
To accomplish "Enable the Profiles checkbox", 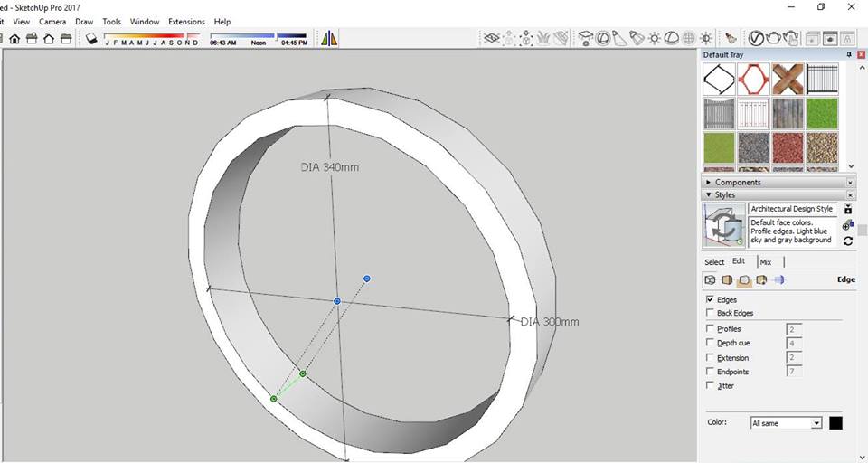I will click(710, 329).
